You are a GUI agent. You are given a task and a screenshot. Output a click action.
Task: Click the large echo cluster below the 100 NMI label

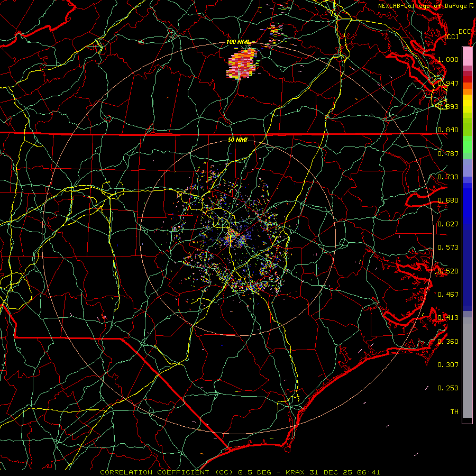[x=242, y=64]
